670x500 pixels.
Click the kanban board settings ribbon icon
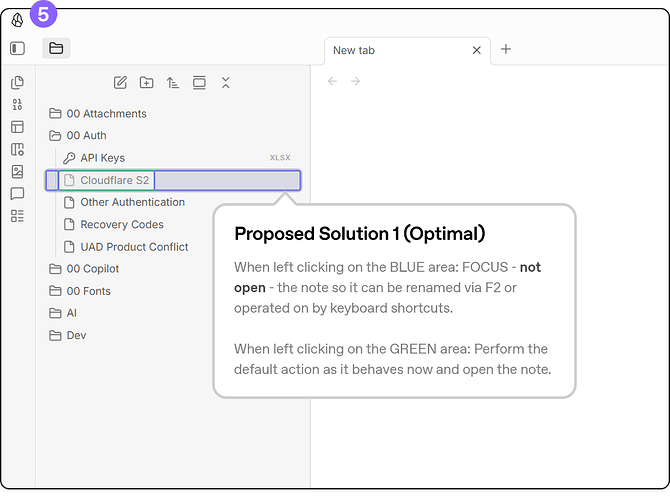tap(17, 149)
